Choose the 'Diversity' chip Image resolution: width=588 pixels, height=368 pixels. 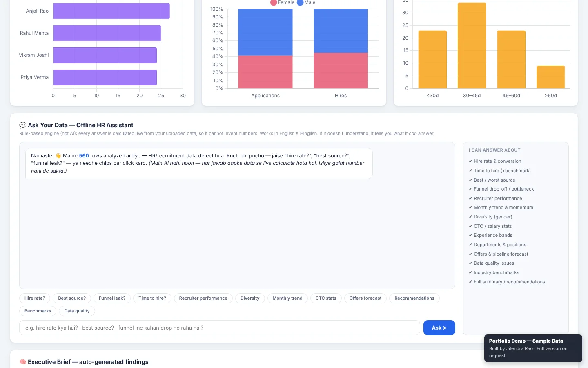tap(250, 298)
